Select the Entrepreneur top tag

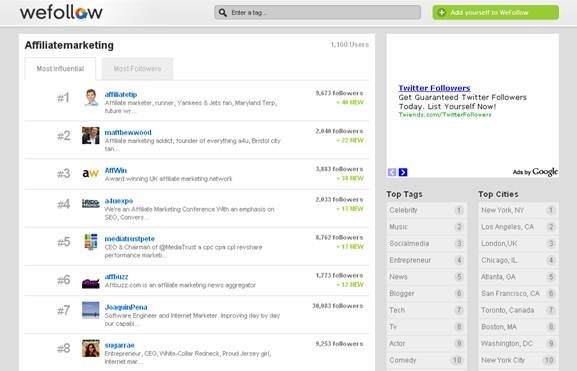pos(426,260)
